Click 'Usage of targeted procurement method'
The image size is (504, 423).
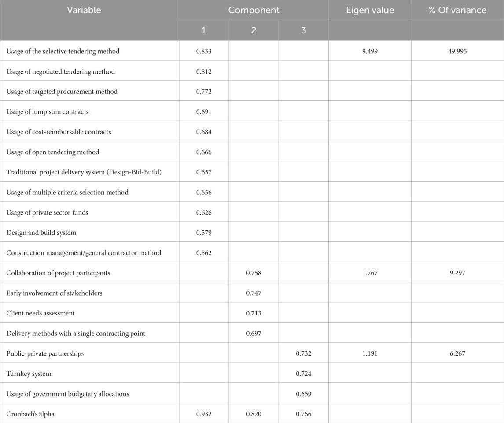pyautogui.click(x=62, y=91)
